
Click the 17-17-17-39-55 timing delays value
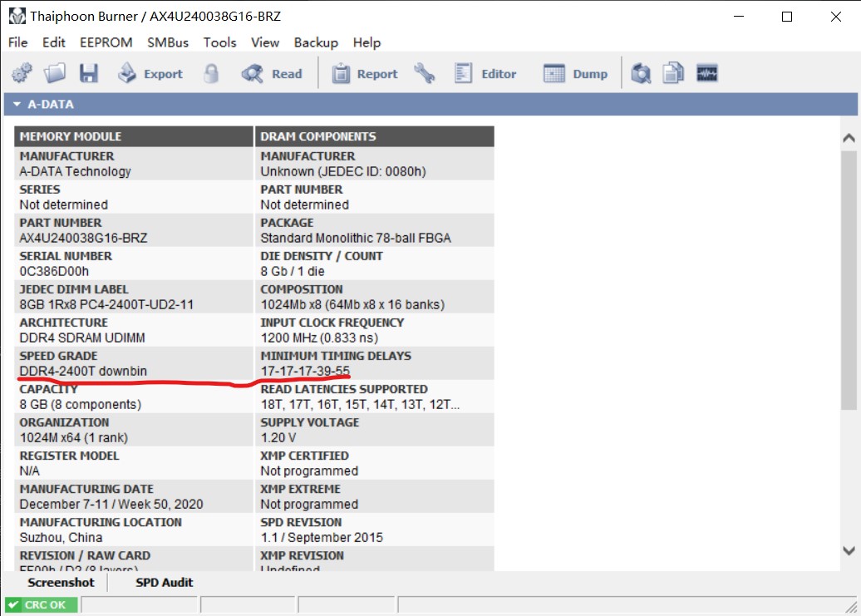305,371
